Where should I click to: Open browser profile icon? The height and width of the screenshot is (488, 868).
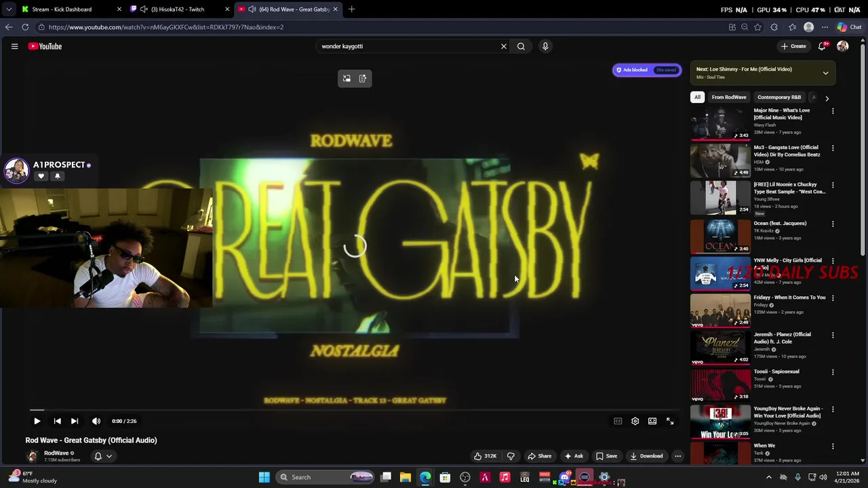(808, 27)
